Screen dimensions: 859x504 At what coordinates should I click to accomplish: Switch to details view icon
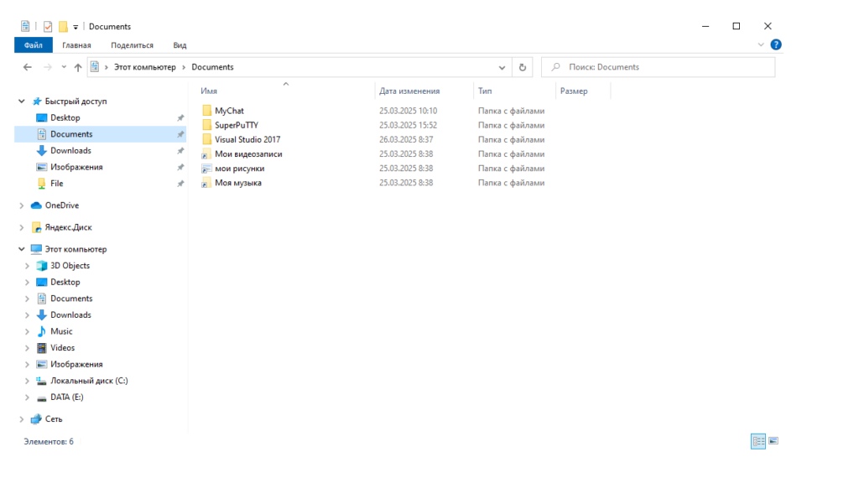[x=758, y=441]
